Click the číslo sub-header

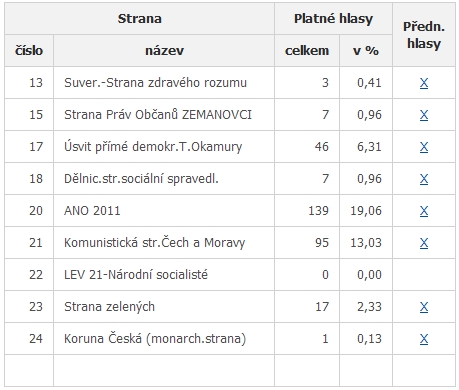point(29,50)
